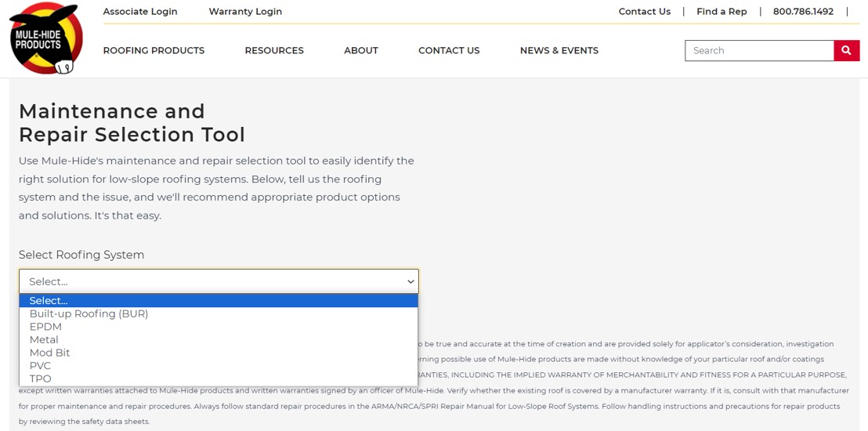The height and width of the screenshot is (431, 868).
Task: Open the Roofing Products menu
Action: coord(154,50)
